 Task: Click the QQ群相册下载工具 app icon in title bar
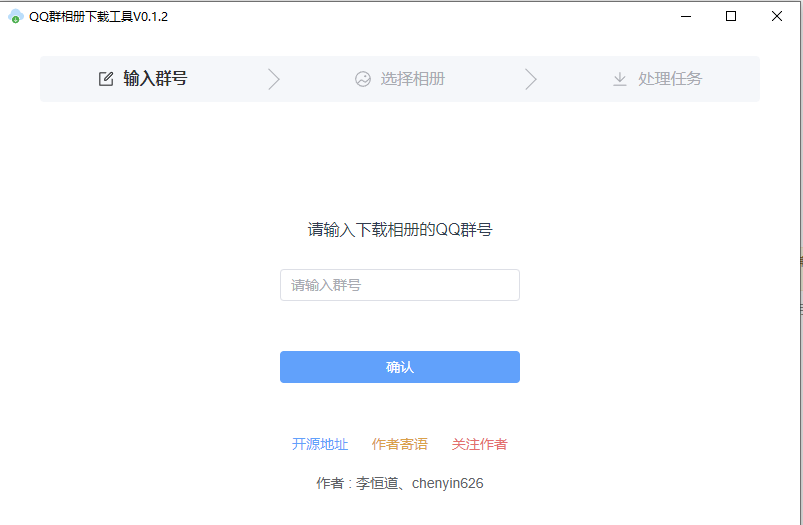tap(15, 16)
